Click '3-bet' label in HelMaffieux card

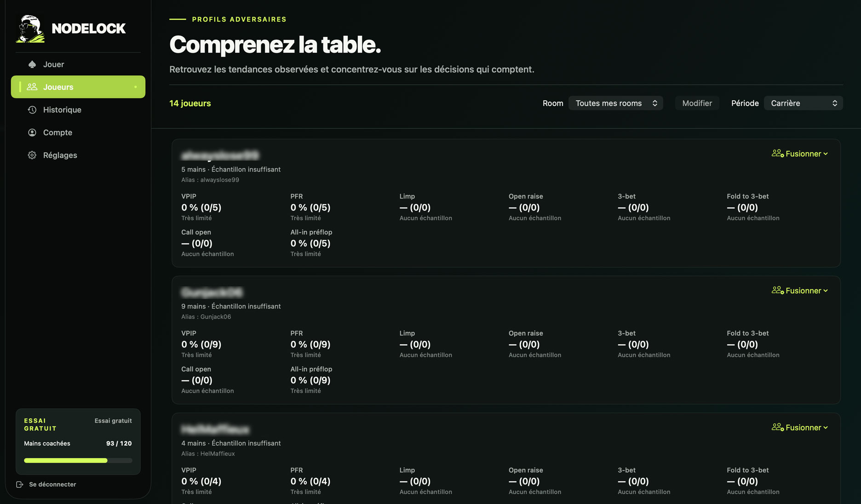pyautogui.click(x=626, y=470)
